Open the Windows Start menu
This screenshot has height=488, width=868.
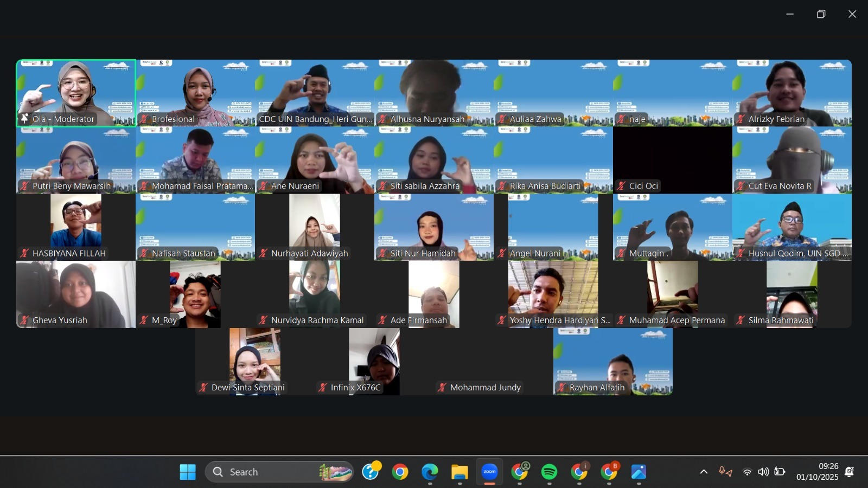188,472
